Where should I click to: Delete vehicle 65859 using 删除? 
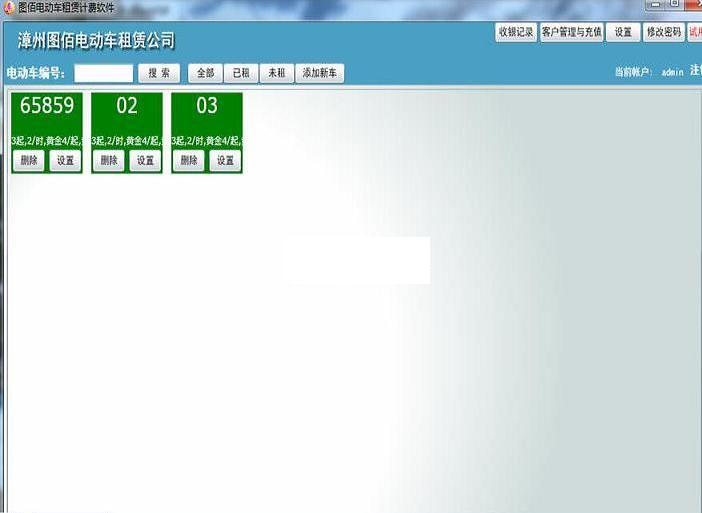pos(28,160)
